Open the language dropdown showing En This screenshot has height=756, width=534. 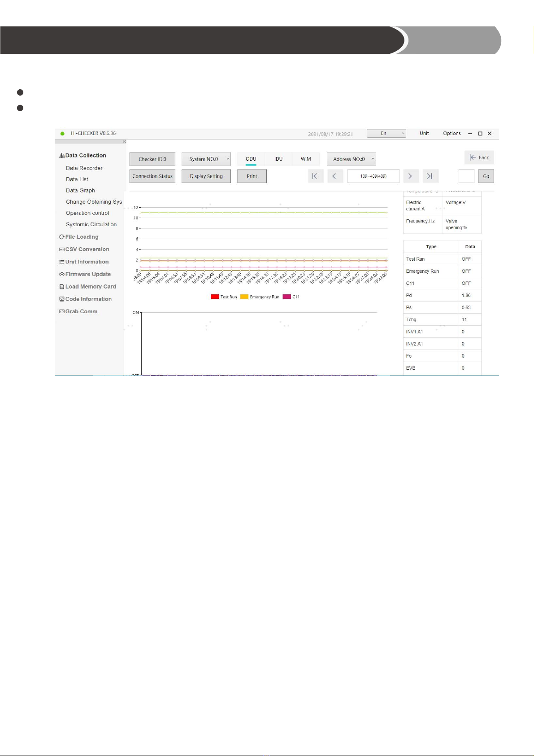coord(386,133)
